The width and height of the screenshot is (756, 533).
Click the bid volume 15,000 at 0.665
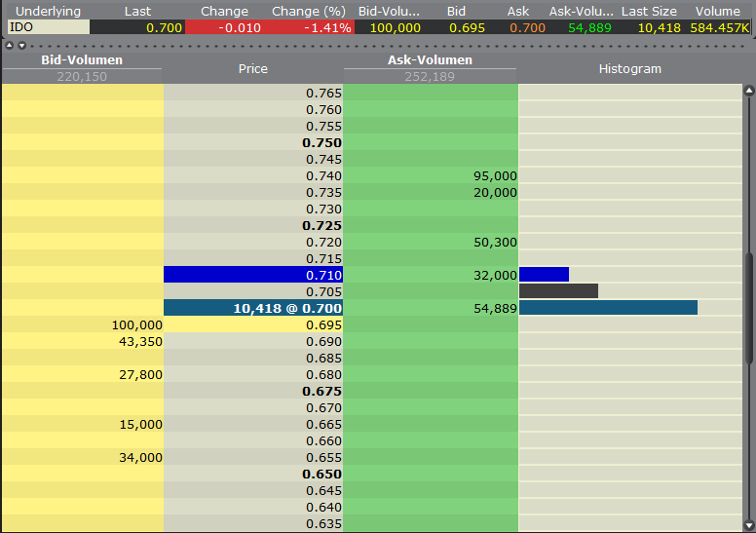coord(141,425)
